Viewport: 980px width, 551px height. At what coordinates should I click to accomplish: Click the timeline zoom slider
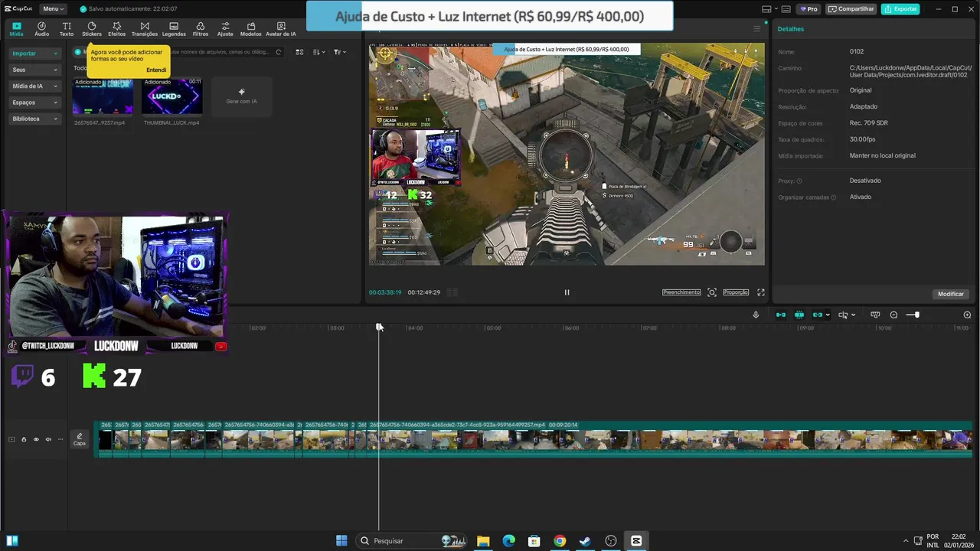click(x=913, y=315)
